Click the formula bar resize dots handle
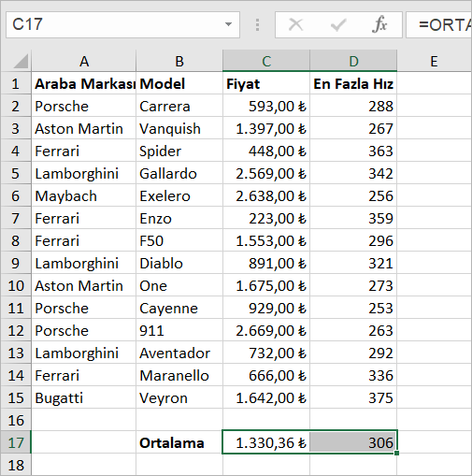The image size is (472, 476). pos(257,24)
